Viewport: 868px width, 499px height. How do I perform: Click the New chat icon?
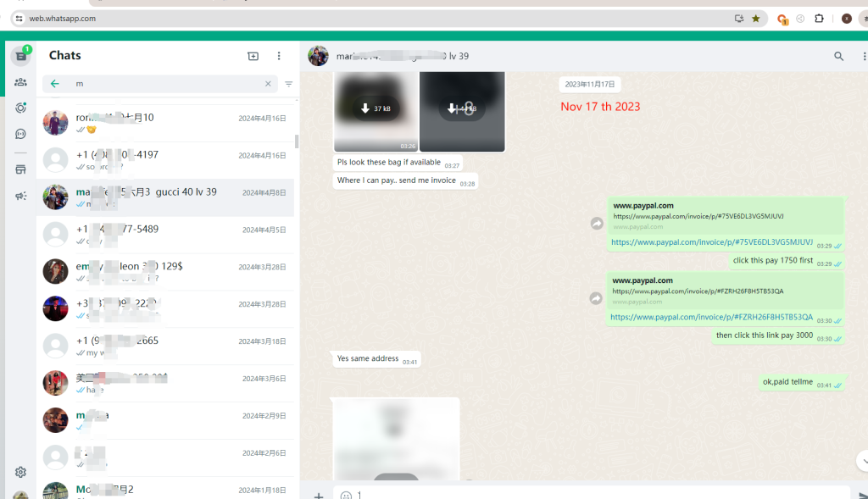click(253, 56)
